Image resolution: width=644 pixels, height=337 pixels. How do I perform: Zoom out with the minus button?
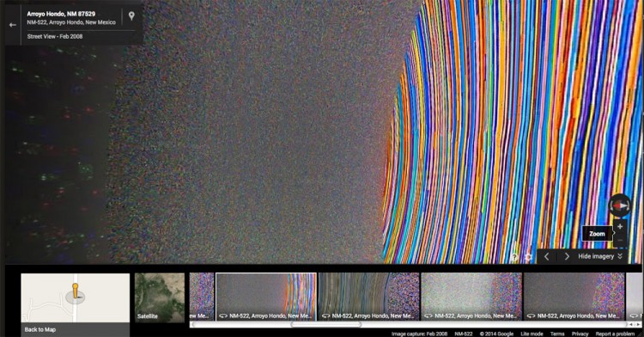click(x=620, y=240)
